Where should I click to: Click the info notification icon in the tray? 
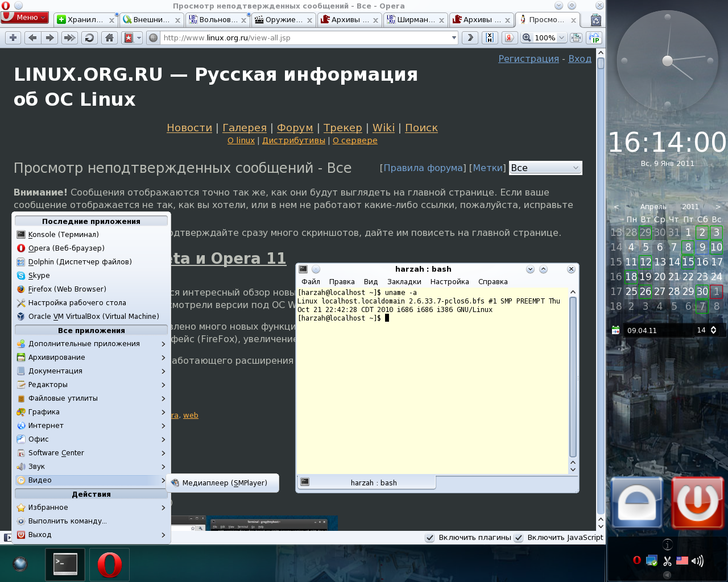[668, 544]
